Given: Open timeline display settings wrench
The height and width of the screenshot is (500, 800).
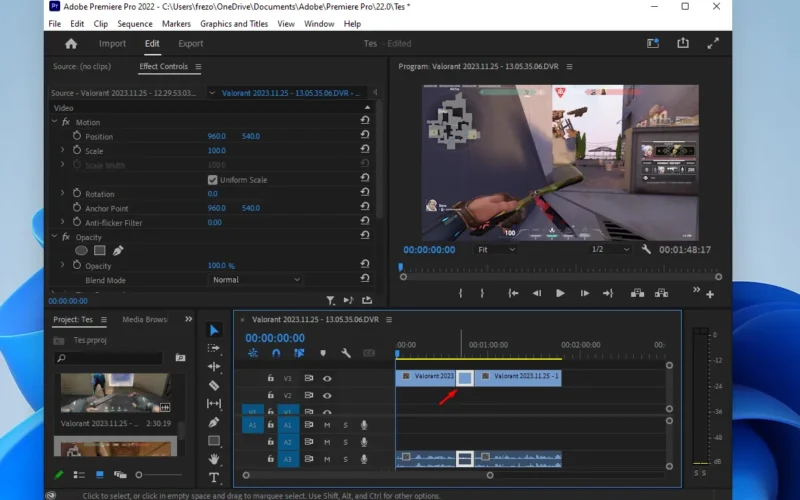Looking at the screenshot, I should pos(345,353).
